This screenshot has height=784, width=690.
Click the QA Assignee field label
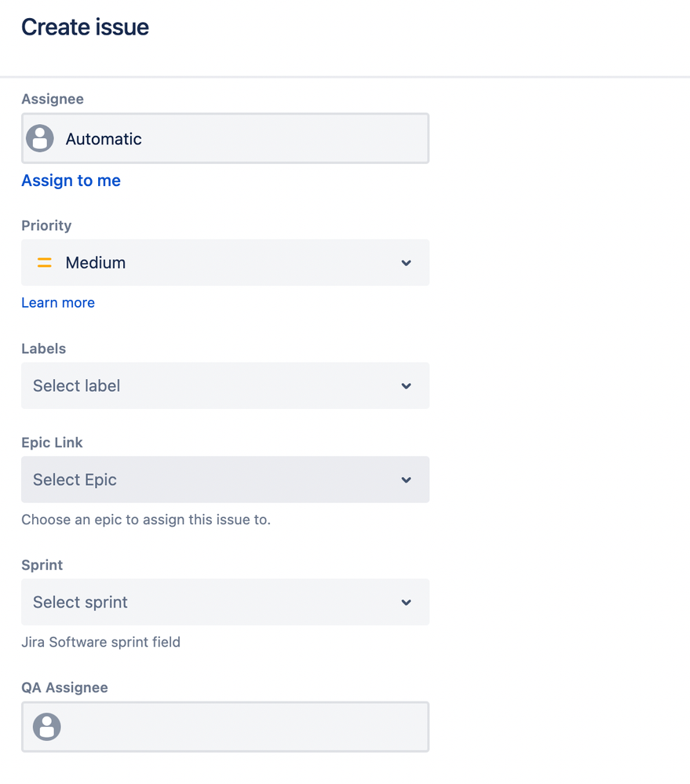[x=64, y=687]
